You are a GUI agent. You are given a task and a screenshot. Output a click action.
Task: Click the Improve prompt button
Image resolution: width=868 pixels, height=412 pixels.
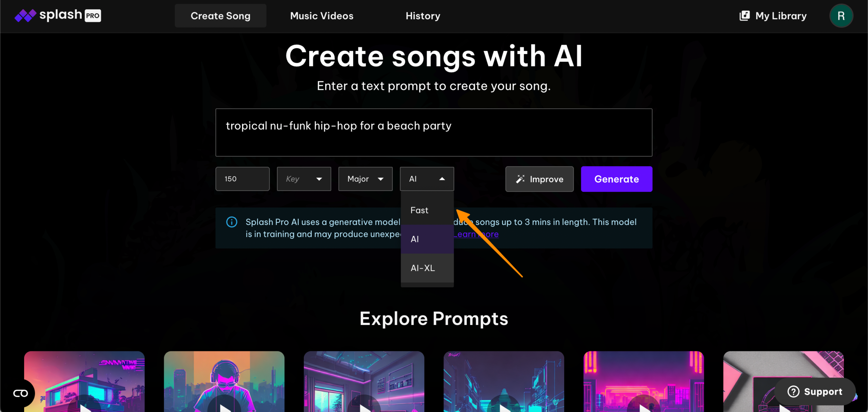pos(539,179)
